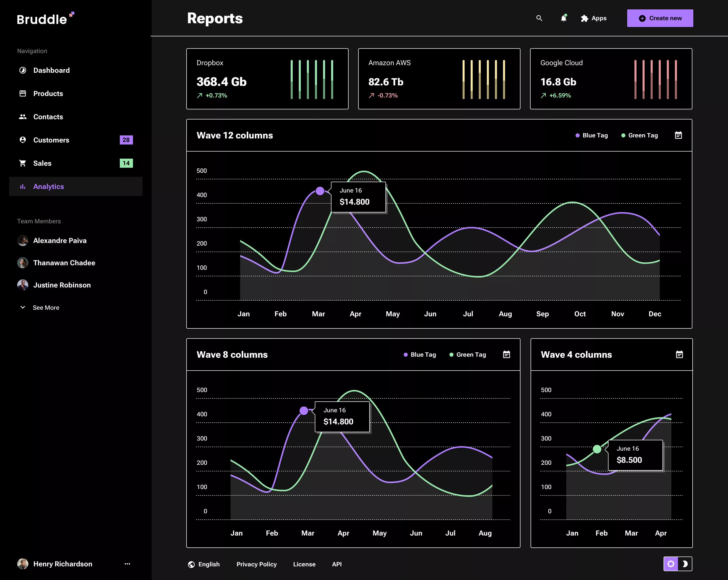Open the Privacy Policy link
The height and width of the screenshot is (580, 728).
(256, 564)
